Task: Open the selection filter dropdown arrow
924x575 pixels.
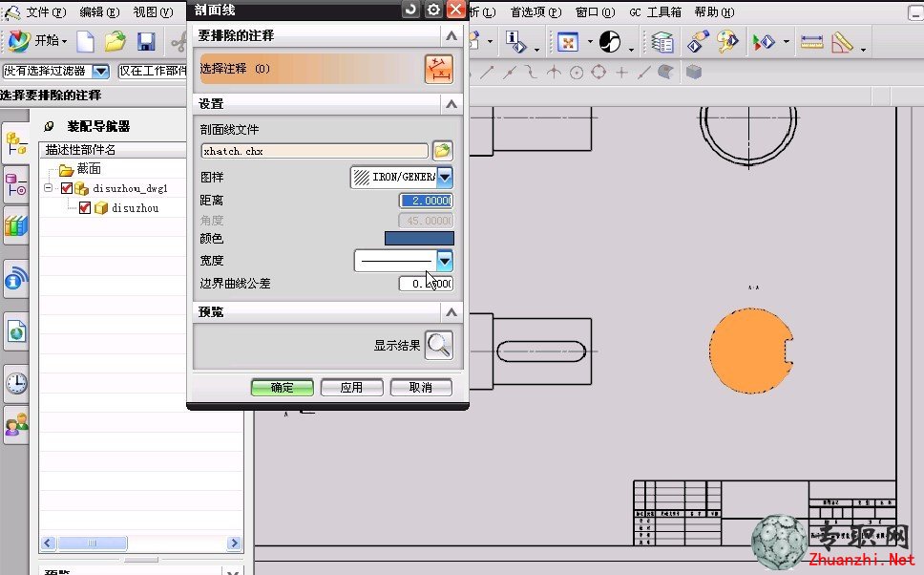Action: click(x=101, y=72)
